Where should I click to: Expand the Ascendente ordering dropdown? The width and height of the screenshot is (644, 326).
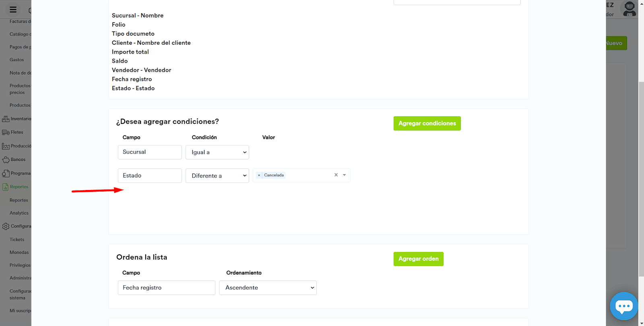(x=268, y=288)
